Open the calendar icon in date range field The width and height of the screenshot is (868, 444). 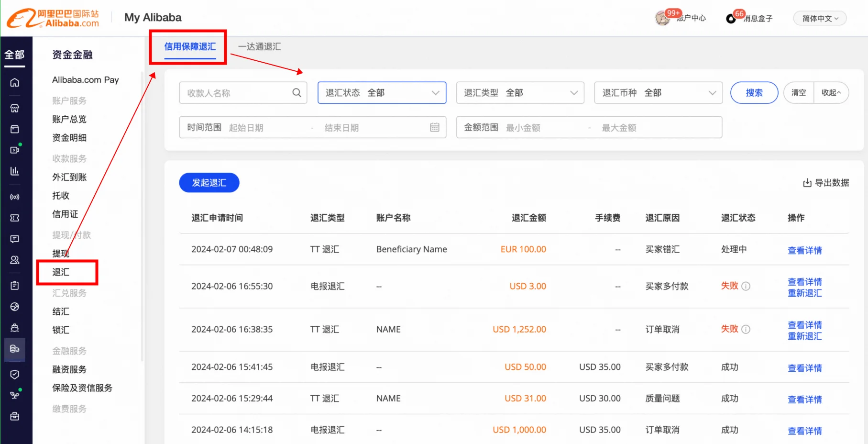pos(434,127)
